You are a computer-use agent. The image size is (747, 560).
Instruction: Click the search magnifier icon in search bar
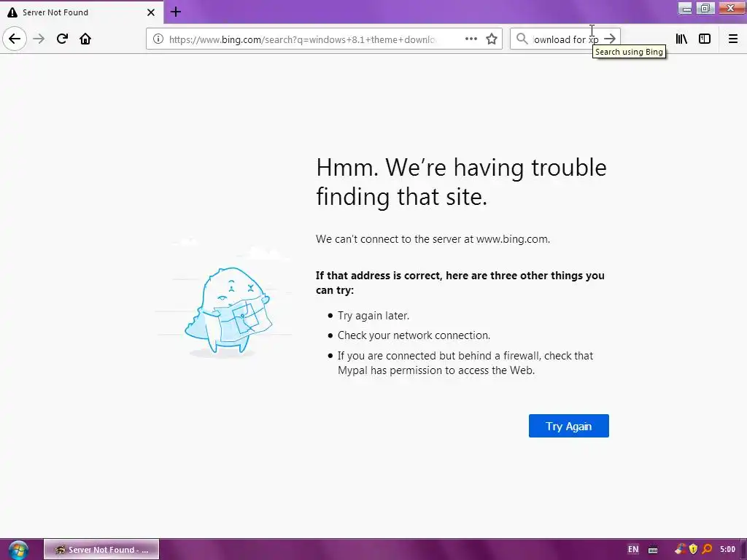coord(522,39)
